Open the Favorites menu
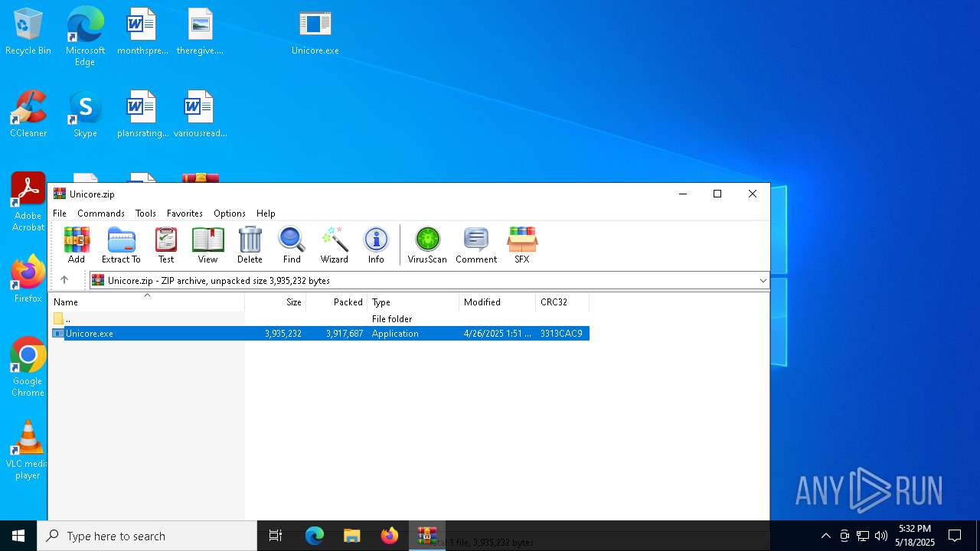Screen dimensions: 980x551 point(185,214)
